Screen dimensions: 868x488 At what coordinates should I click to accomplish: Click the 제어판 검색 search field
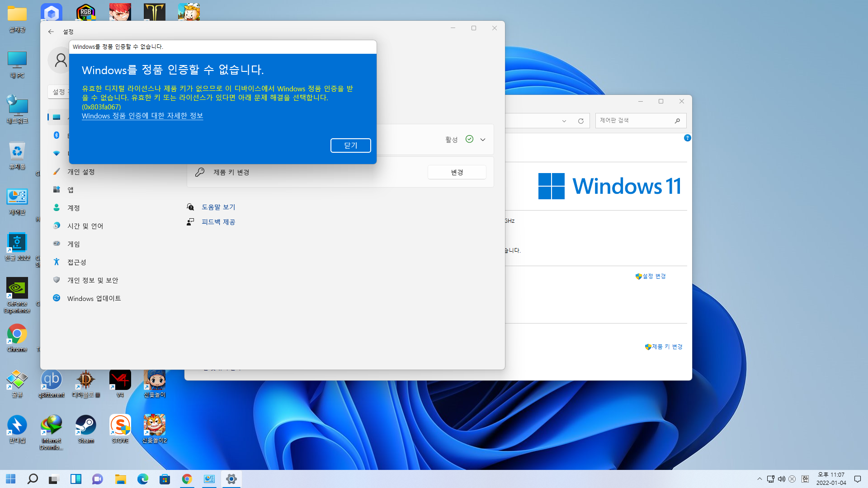coord(641,121)
